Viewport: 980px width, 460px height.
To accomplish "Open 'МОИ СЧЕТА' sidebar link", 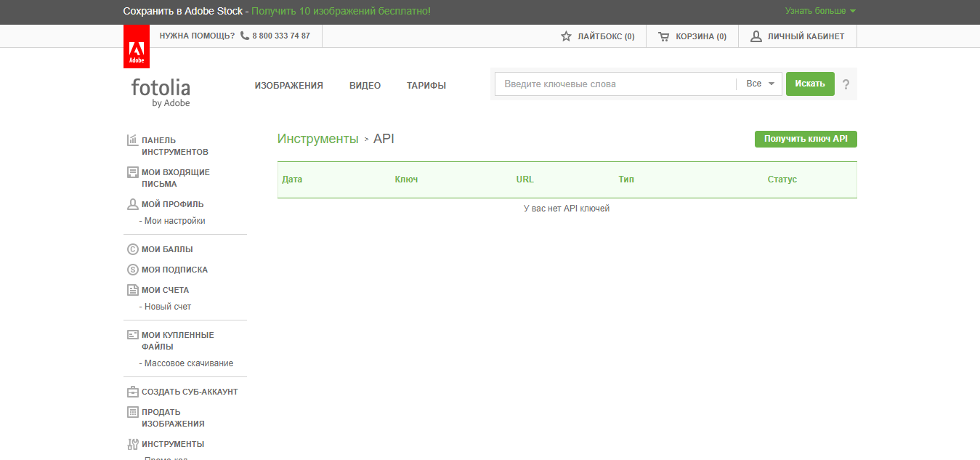I will 165,290.
